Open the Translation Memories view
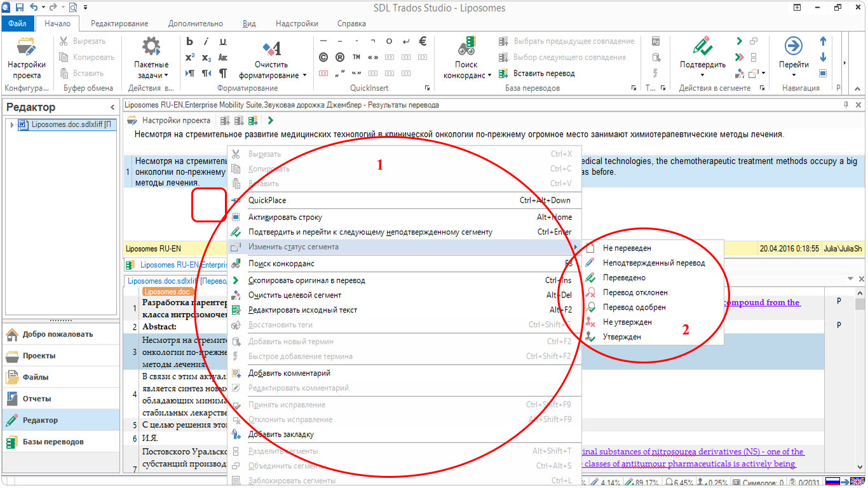This screenshot has height=488, width=868. point(60,442)
